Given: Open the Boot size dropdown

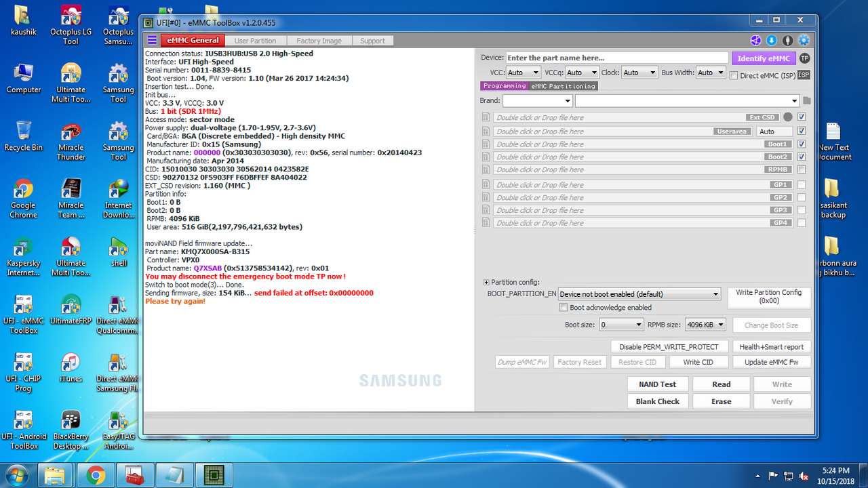Looking at the screenshot, I should pyautogui.click(x=621, y=325).
